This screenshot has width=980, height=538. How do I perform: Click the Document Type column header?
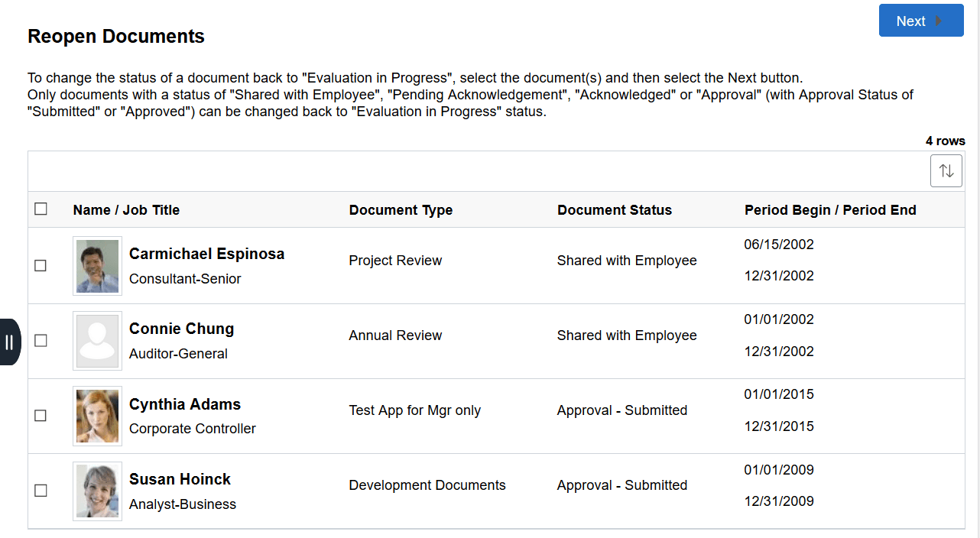pos(401,209)
